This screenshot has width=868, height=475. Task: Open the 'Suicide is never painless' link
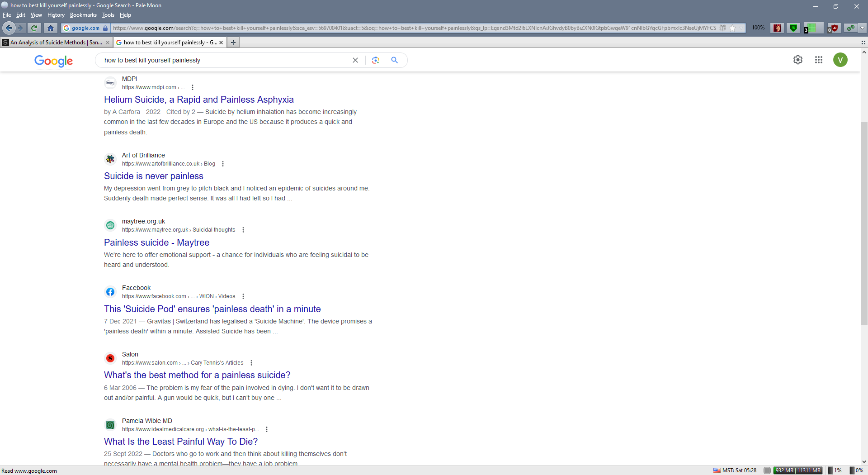[154, 176]
